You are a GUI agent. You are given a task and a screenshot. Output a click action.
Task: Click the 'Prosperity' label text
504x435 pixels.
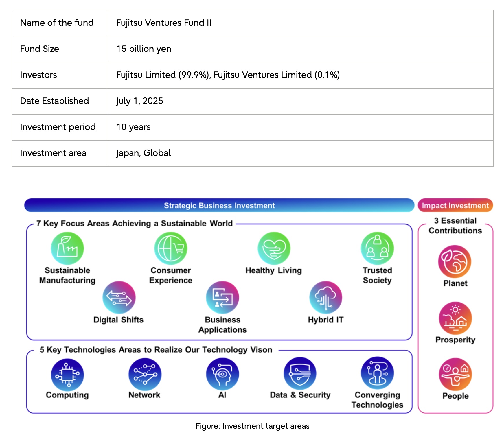click(x=455, y=340)
